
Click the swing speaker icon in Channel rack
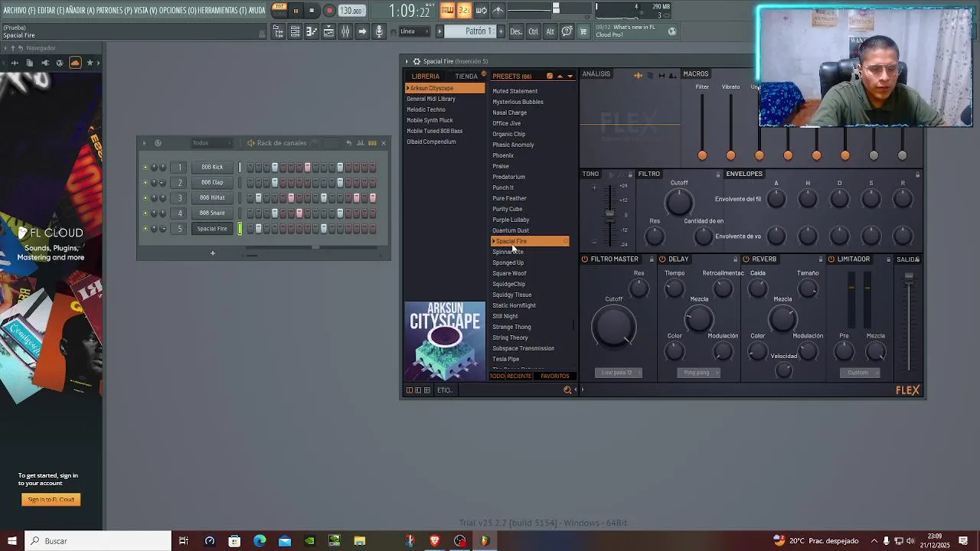pyautogui.click(x=250, y=143)
